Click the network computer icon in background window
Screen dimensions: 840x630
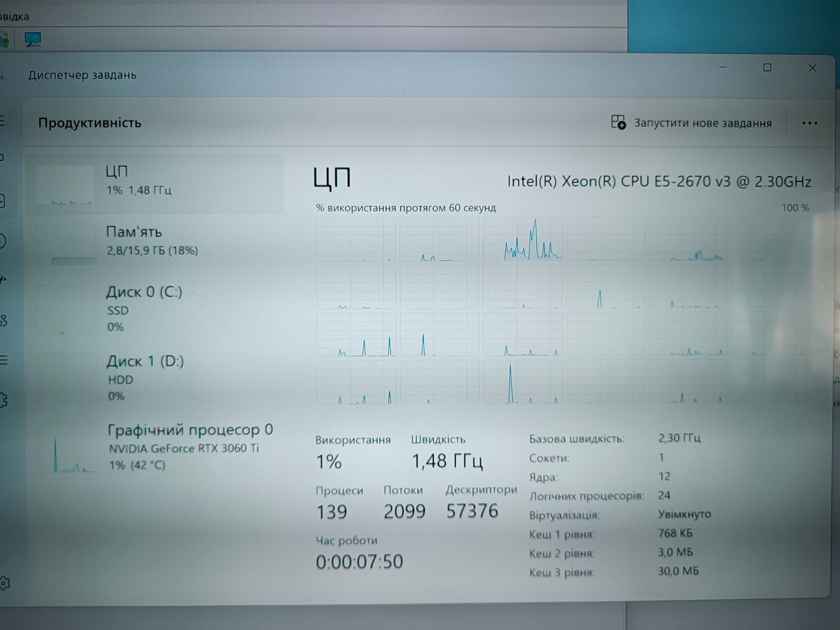33,40
